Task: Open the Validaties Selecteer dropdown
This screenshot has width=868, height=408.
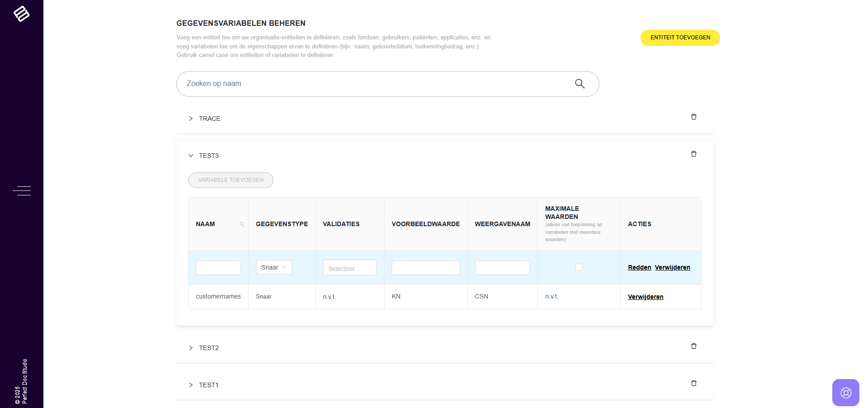Action: [x=349, y=268]
